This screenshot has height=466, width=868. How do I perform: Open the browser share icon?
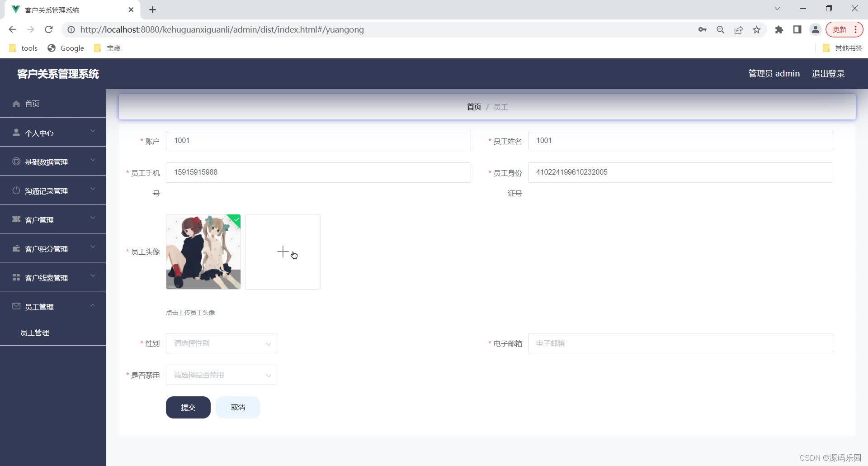click(739, 29)
